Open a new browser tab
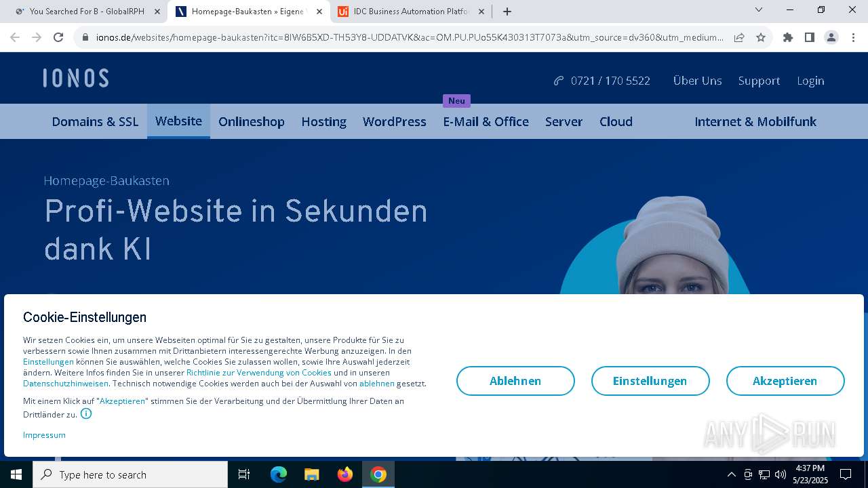868x488 pixels. point(507,11)
